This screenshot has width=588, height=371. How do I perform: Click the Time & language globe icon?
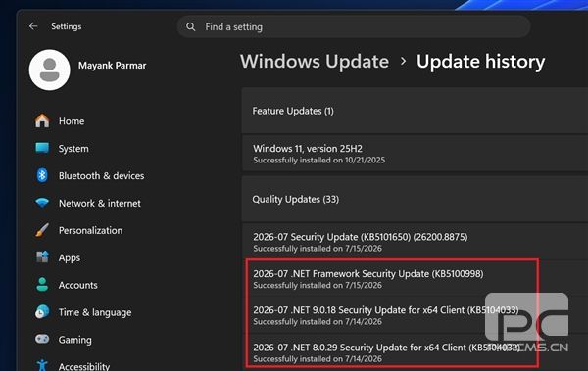[x=42, y=312]
